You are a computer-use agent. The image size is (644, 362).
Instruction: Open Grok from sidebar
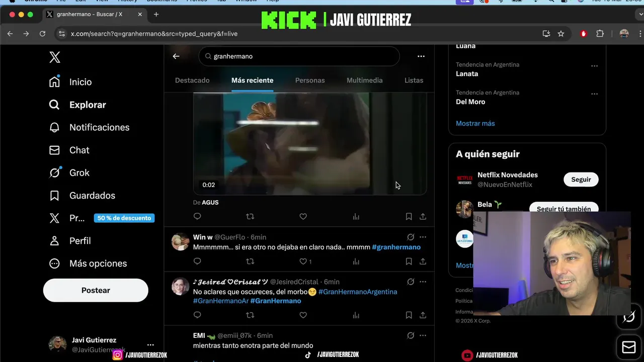pos(69,172)
